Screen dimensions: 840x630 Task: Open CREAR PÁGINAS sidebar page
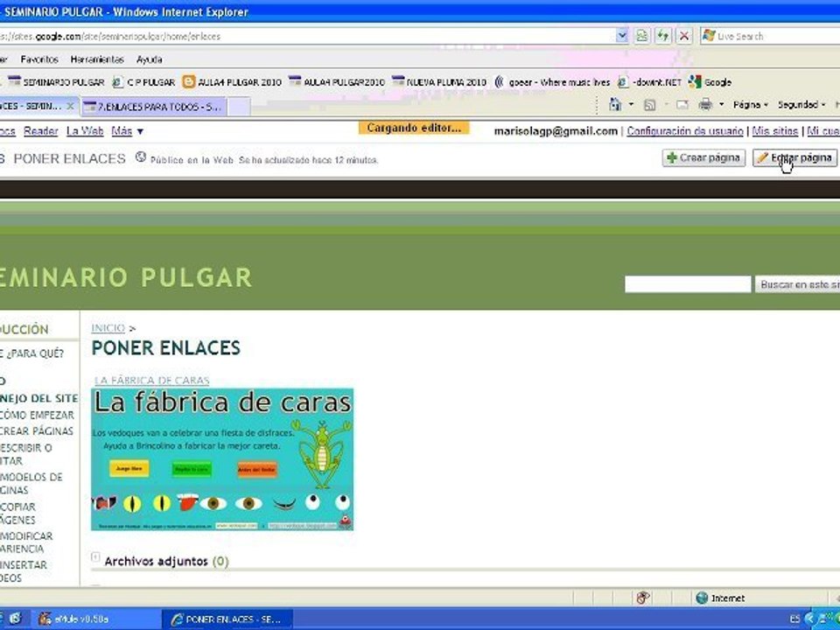pos(37,431)
